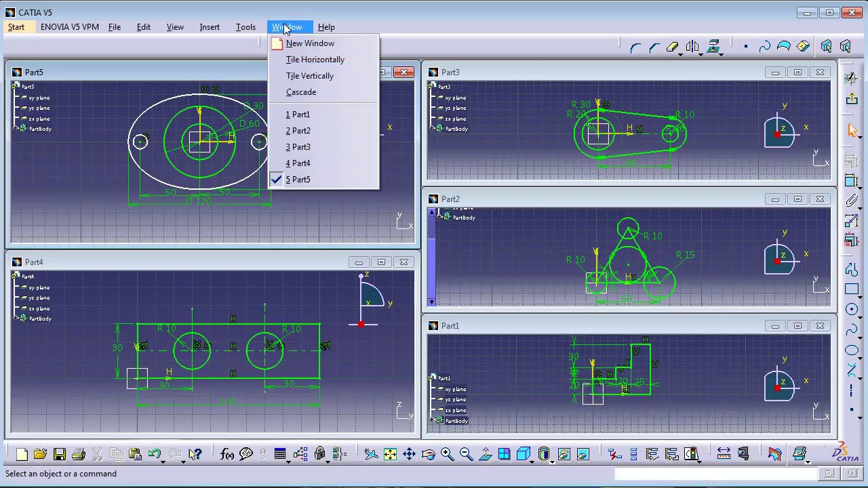Select the Circle tool on right toolbar
Image resolution: width=868 pixels, height=488 pixels.
pos(852,309)
